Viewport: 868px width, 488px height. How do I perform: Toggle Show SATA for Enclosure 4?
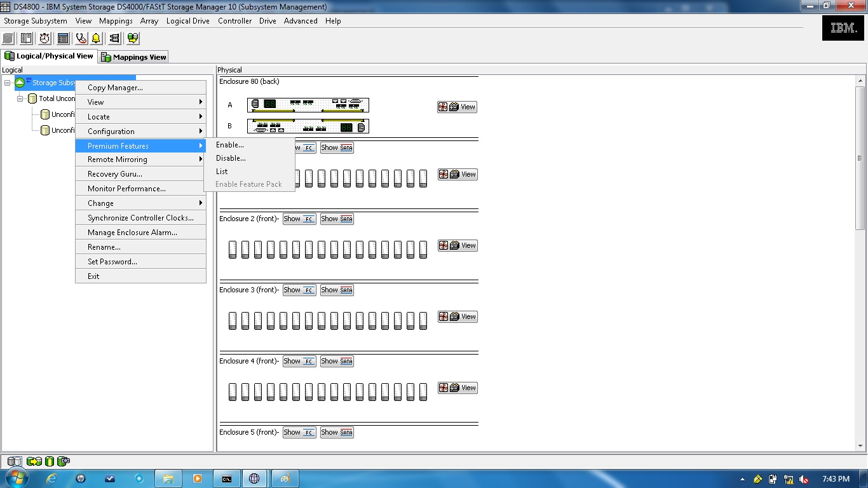(x=337, y=361)
